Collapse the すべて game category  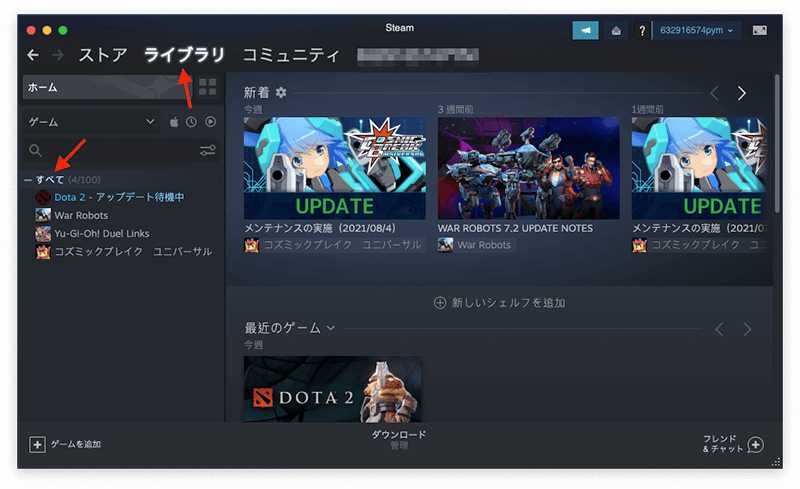point(28,180)
